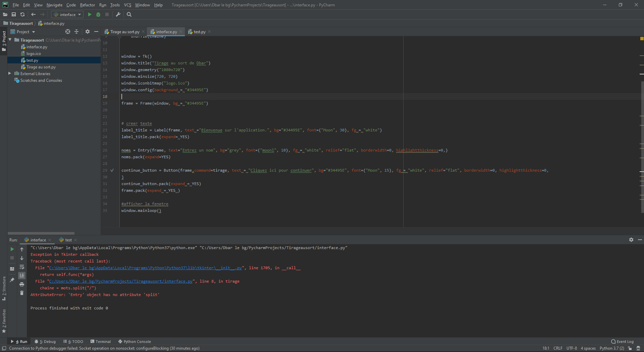The image size is (644, 352).
Task: Go to the 18:1 cursor position indicator
Action: point(546,348)
